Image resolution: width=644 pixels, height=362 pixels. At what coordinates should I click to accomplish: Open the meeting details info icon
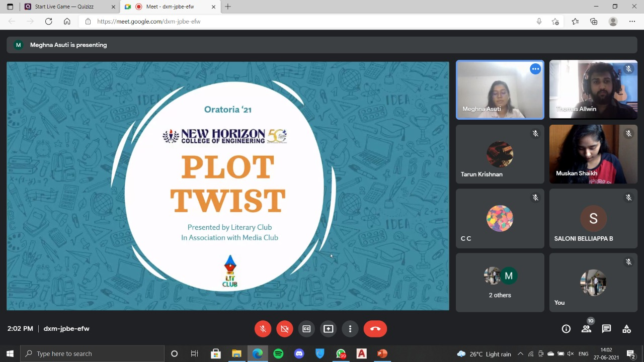point(566,329)
